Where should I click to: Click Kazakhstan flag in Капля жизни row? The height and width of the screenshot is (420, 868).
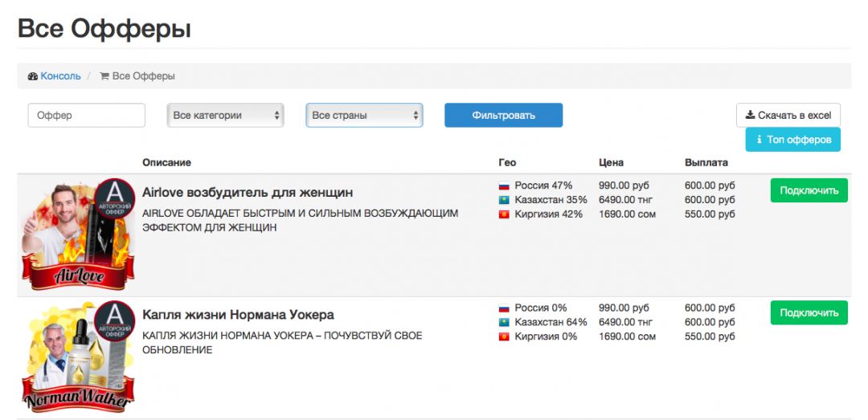pyautogui.click(x=504, y=323)
